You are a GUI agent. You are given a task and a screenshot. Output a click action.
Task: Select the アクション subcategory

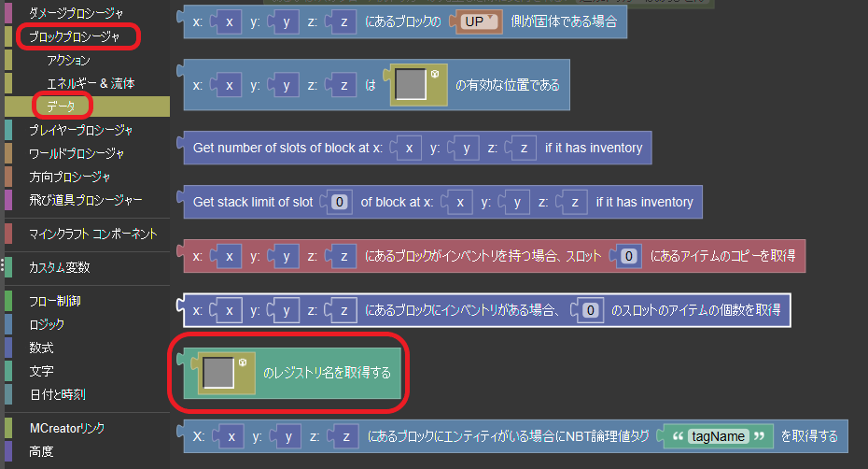tap(68, 60)
